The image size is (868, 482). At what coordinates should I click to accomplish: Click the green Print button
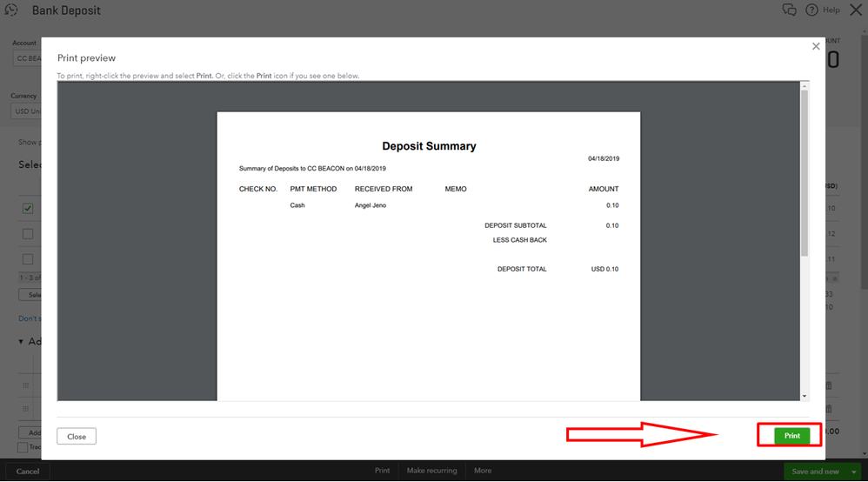pyautogui.click(x=791, y=436)
